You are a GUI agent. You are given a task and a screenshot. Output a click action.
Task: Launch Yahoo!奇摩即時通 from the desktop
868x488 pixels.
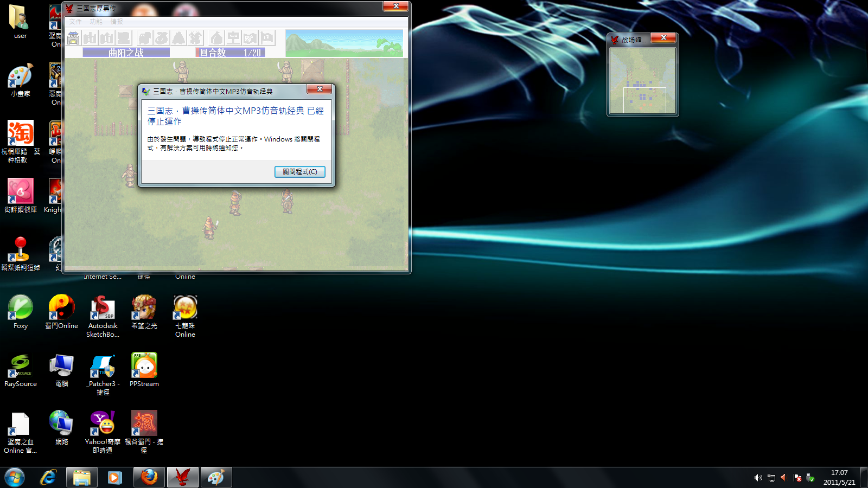click(x=103, y=432)
